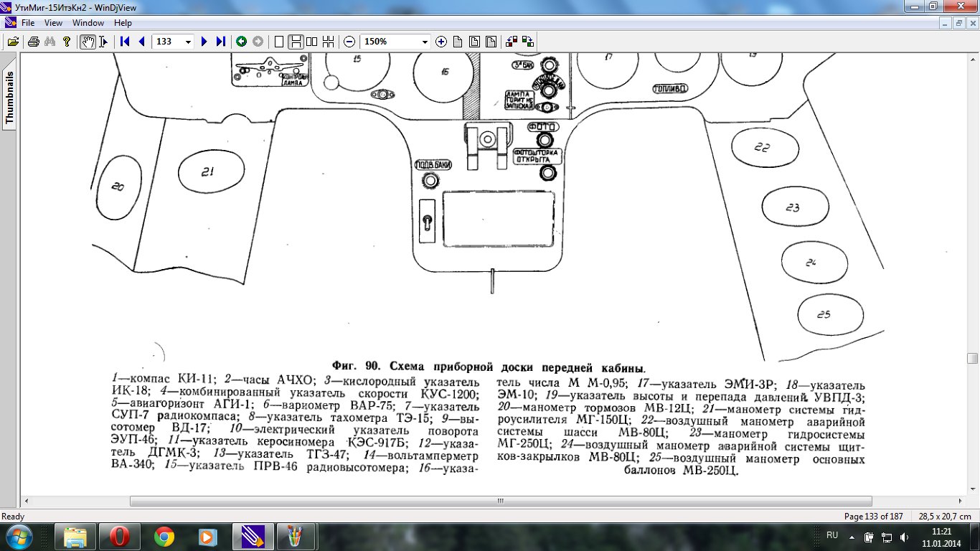Open the View menu
Screen dimensions: 980x551
click(x=54, y=23)
